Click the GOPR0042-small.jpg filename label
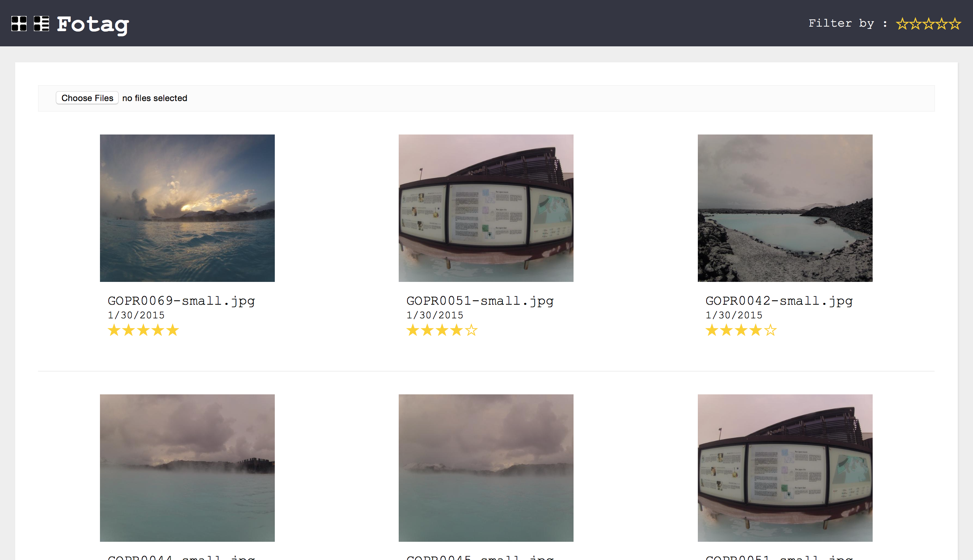The height and width of the screenshot is (560, 973). tap(779, 301)
